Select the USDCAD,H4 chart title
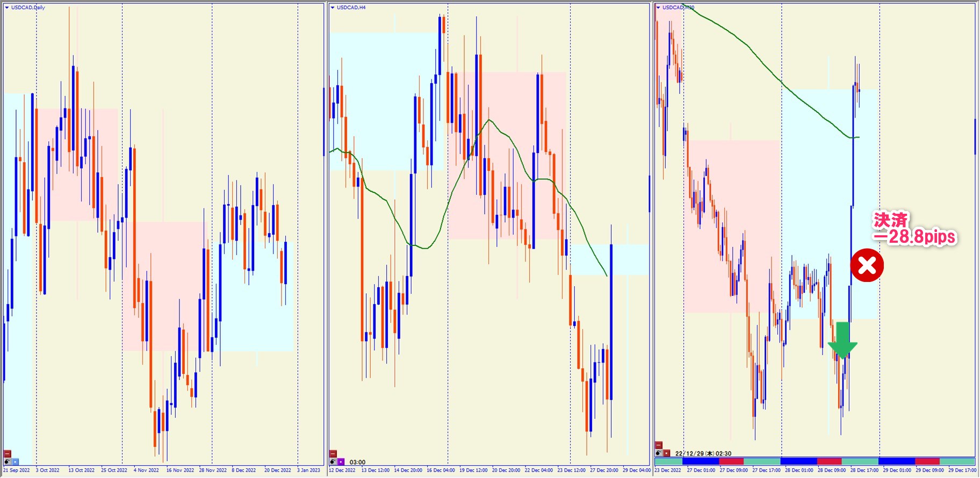The image size is (980, 478). coord(351,8)
